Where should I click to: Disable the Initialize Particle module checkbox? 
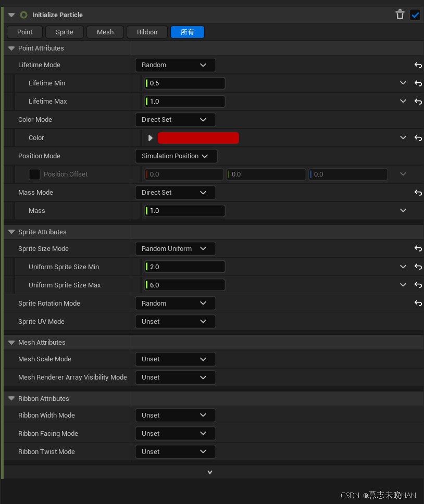click(415, 15)
